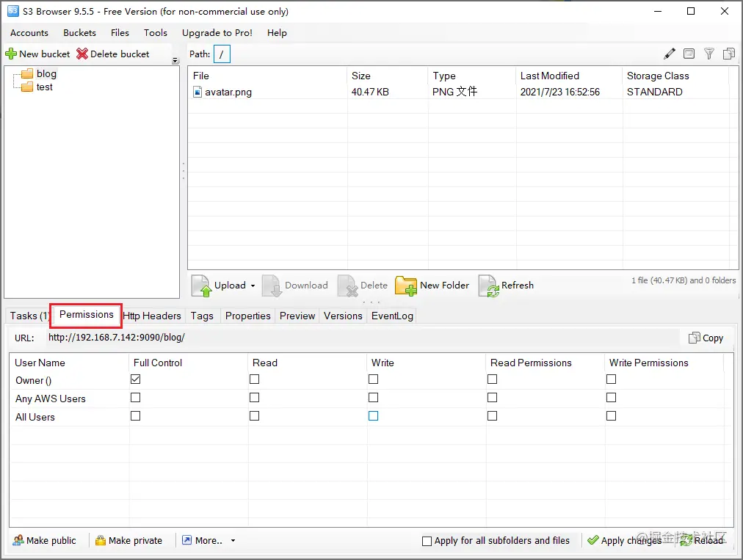743x560 pixels.
Task: Copy the URL with Copy button
Action: point(706,338)
